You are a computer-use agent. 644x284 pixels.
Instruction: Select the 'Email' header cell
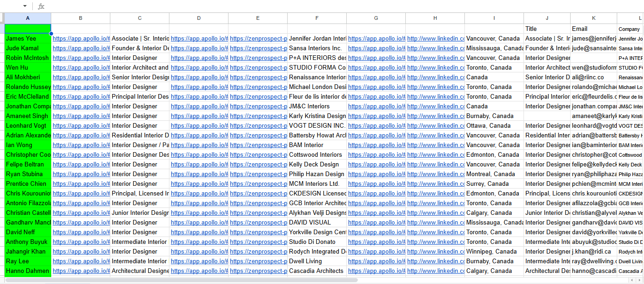[x=594, y=29]
